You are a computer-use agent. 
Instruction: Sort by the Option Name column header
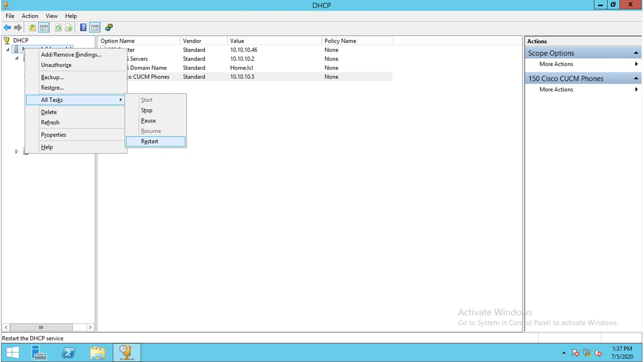[x=139, y=41]
